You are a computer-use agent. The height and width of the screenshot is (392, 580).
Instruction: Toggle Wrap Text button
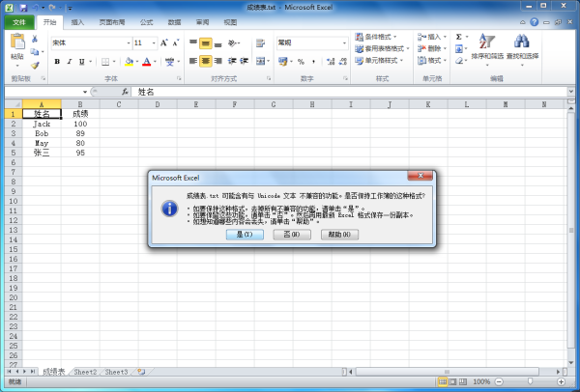tap(260, 43)
